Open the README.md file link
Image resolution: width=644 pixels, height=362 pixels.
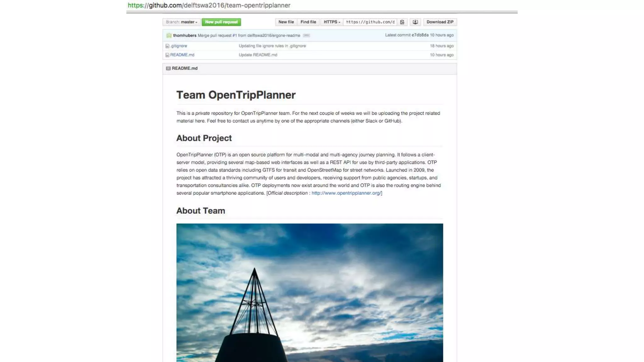pyautogui.click(x=182, y=55)
